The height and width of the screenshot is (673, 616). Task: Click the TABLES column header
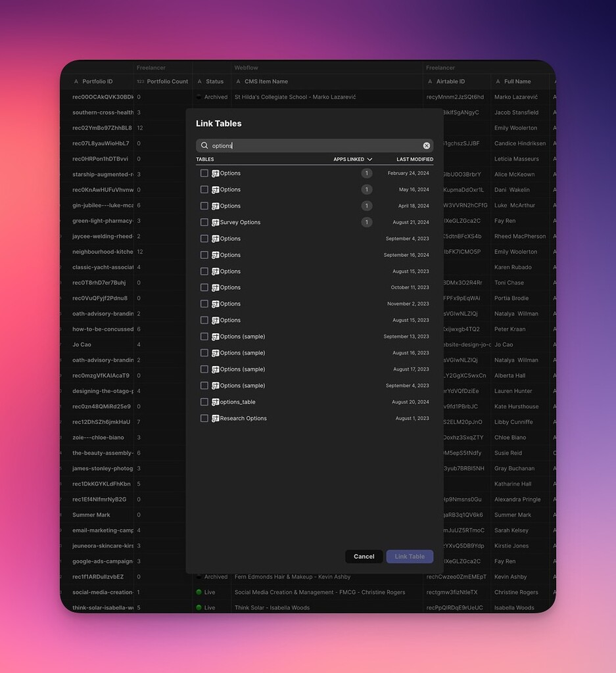click(205, 159)
